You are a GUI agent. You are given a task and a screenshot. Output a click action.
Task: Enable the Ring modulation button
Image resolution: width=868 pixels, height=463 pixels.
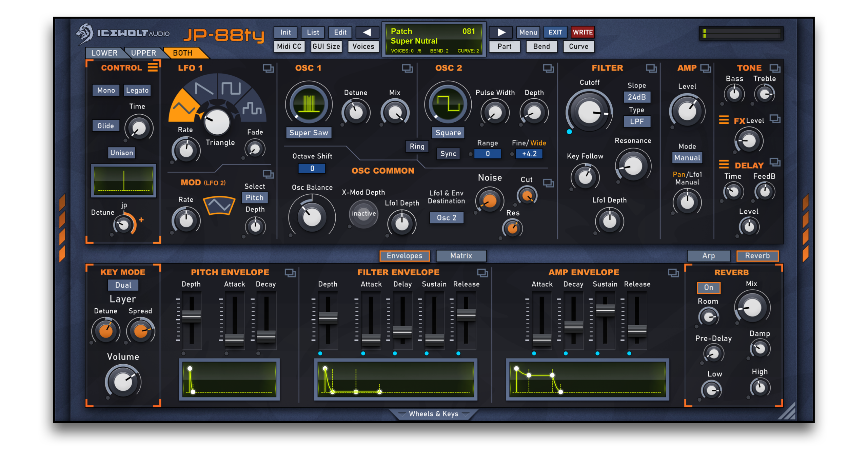pyautogui.click(x=417, y=146)
